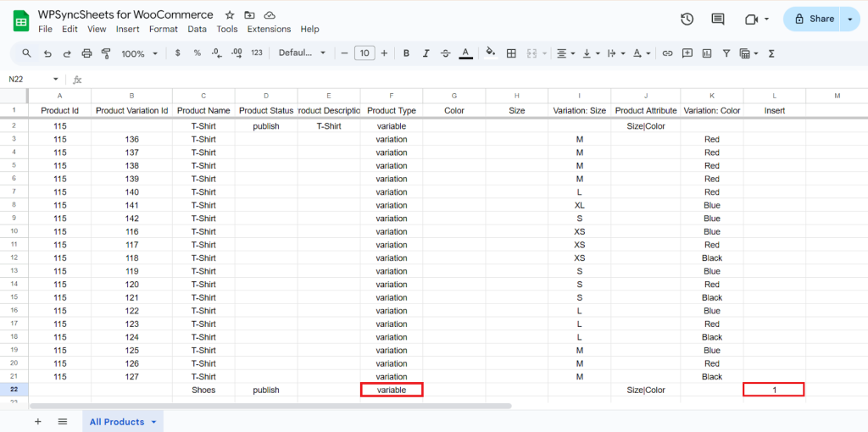This screenshot has width=868, height=432.
Task: Open the number format 123 dropdown
Action: click(x=256, y=53)
